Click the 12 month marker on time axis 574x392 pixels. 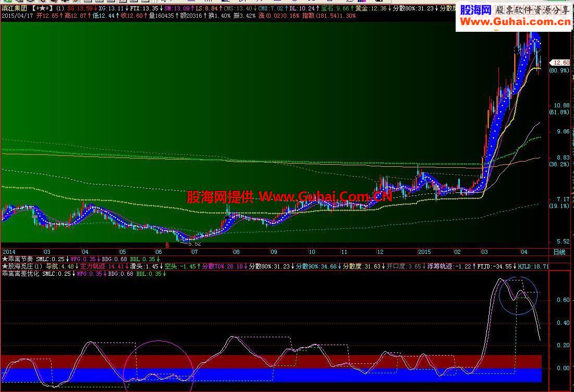coord(381,252)
